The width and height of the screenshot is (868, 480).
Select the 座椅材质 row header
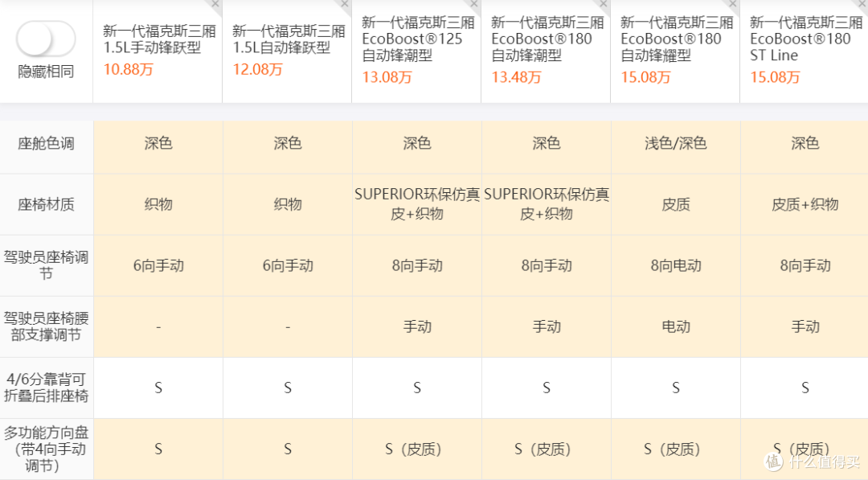(x=46, y=205)
